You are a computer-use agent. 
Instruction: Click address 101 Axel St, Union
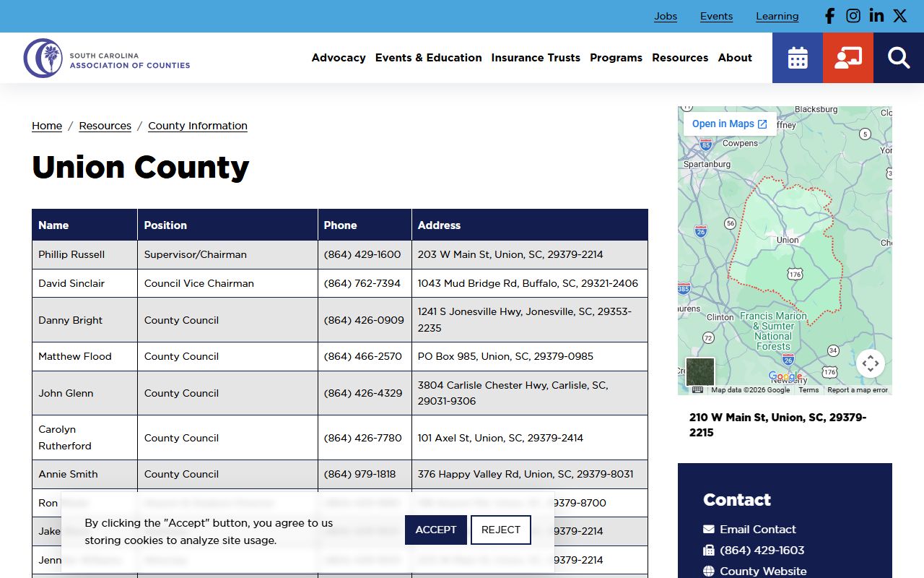[500, 438]
